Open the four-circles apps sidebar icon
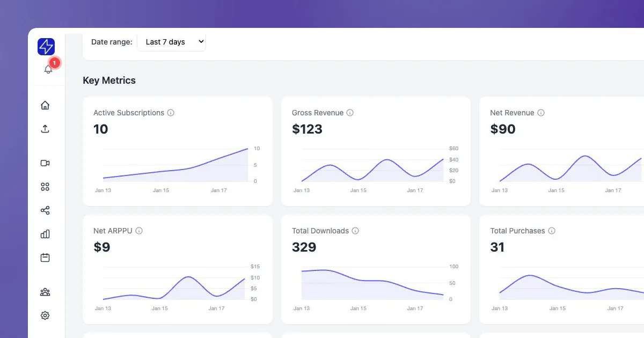 click(45, 187)
